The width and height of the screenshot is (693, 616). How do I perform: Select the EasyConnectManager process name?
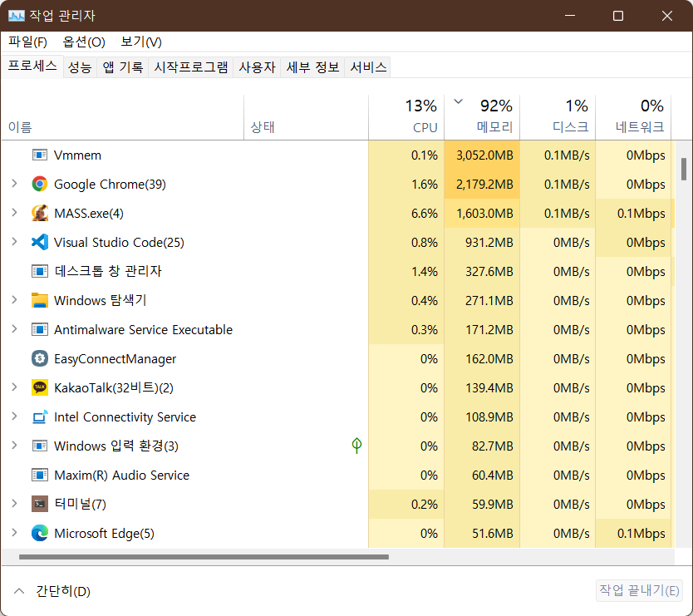pyautogui.click(x=115, y=358)
